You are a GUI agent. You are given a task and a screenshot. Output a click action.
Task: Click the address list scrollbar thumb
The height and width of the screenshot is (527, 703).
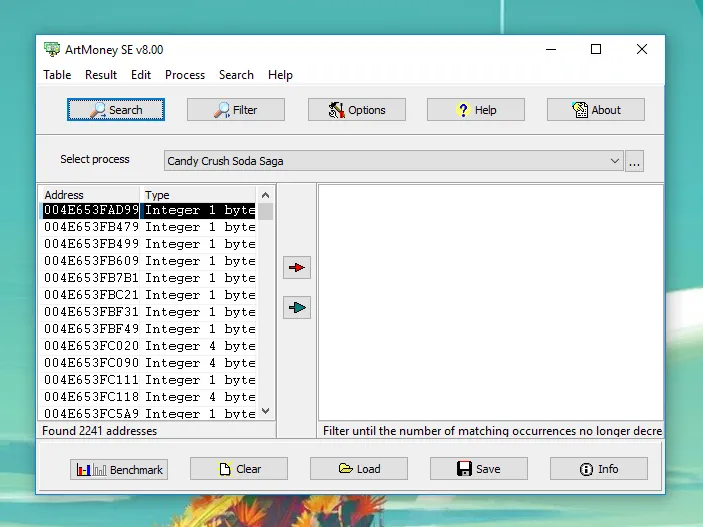[265, 211]
